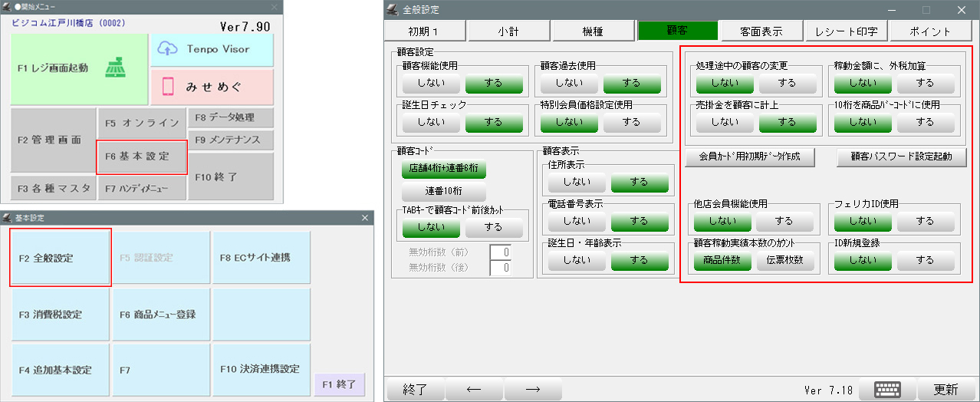This screenshot has width=980, height=402.
Task: Set 売掛金を顧客に計上 to しない
Action: pyautogui.click(x=724, y=121)
